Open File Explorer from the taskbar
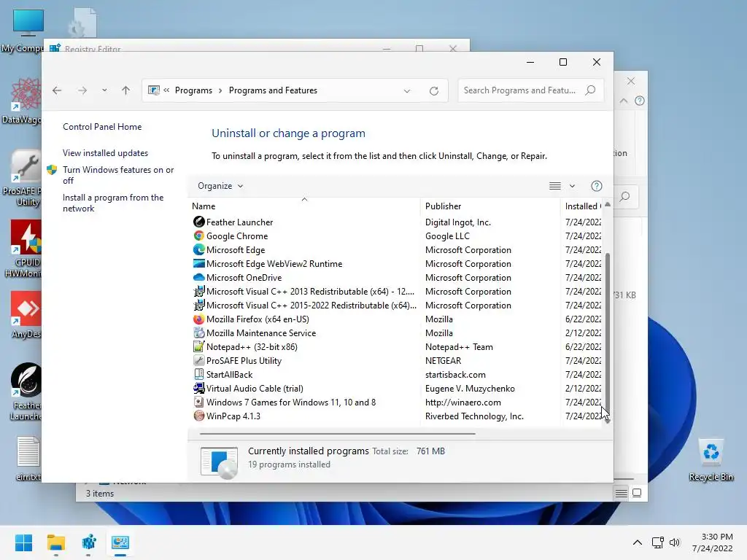The width and height of the screenshot is (747, 560). (55, 542)
